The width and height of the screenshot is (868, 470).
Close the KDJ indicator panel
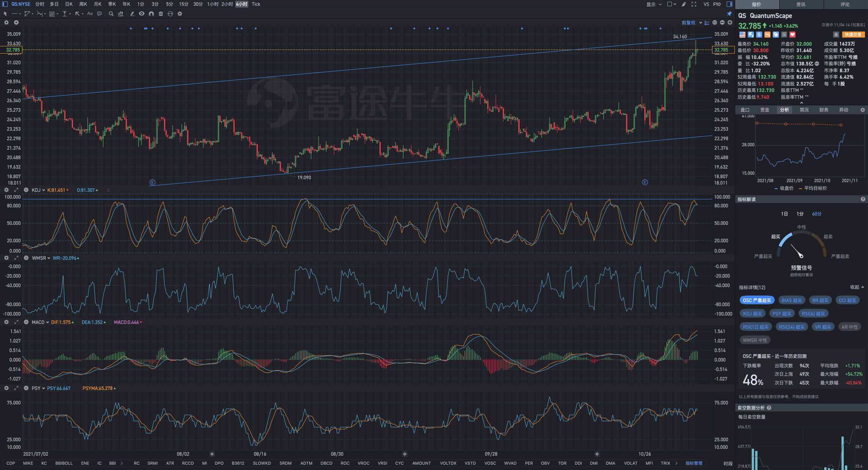coord(26,190)
